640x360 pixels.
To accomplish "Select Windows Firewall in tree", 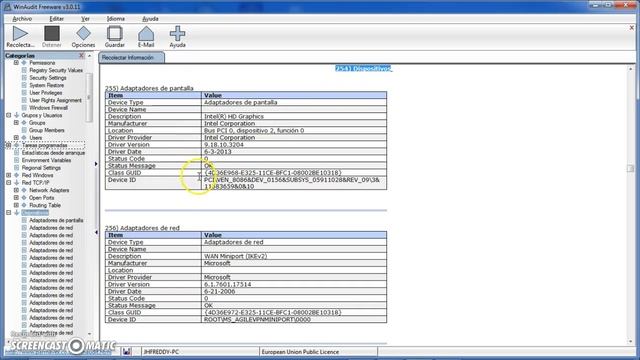I will (x=49, y=108).
